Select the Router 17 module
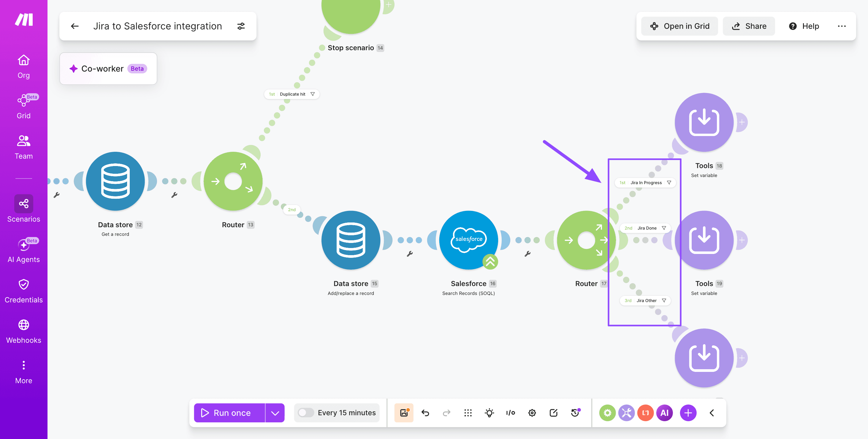Viewport: 868px width, 439px height. (x=586, y=240)
